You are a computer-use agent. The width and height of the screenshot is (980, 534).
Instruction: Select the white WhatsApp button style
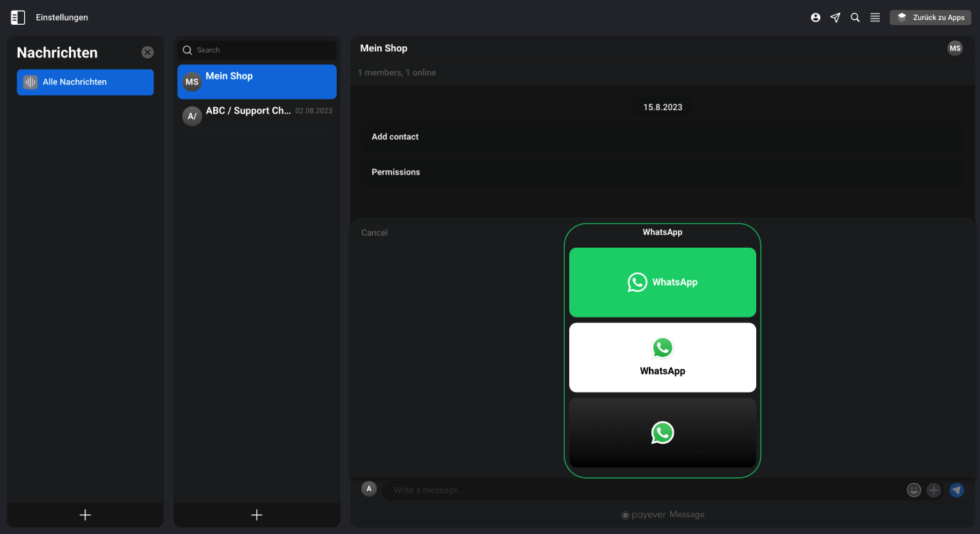662,358
